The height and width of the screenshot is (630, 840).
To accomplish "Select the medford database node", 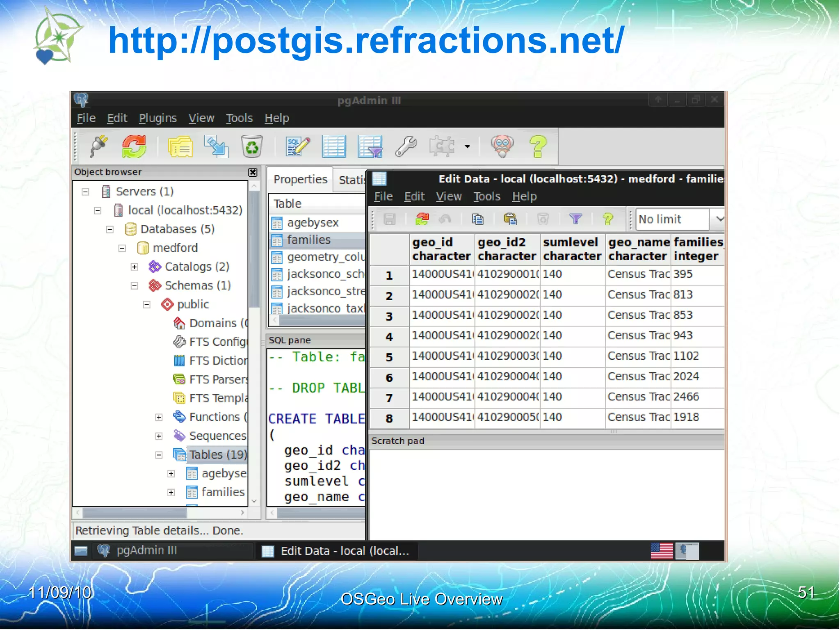I will click(x=175, y=248).
